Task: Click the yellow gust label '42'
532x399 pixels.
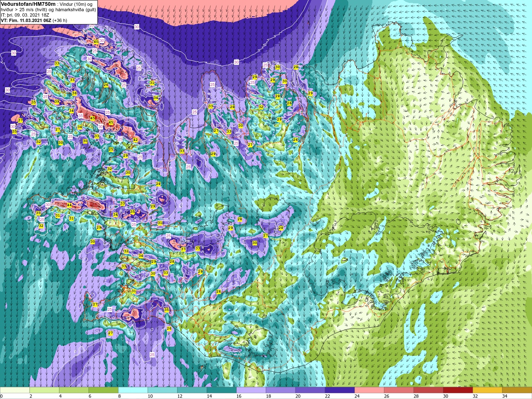Action: coord(135,140)
